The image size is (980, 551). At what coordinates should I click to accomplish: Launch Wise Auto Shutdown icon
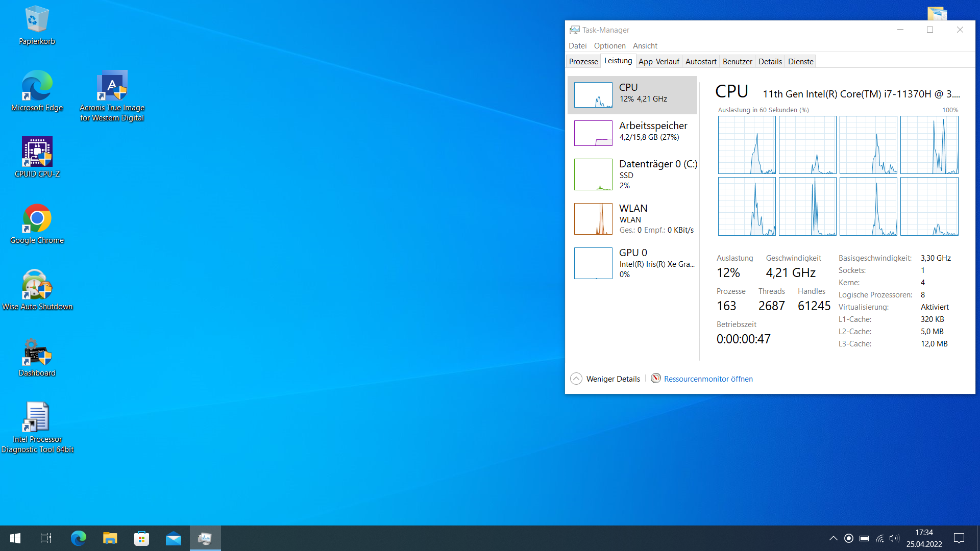(37, 285)
